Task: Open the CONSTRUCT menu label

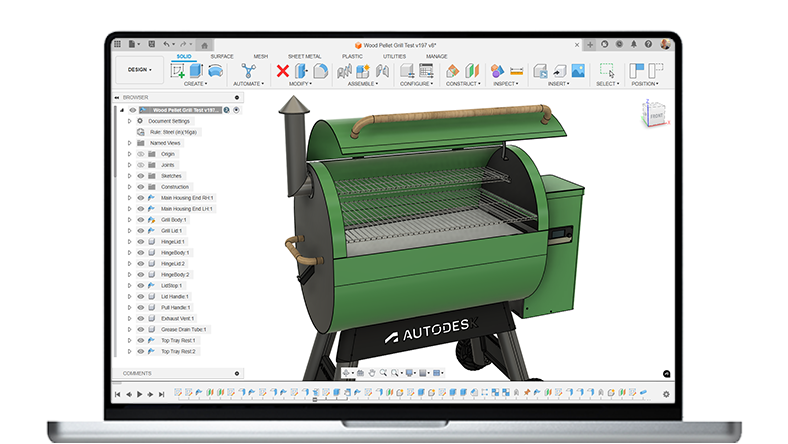Action: 460,84
